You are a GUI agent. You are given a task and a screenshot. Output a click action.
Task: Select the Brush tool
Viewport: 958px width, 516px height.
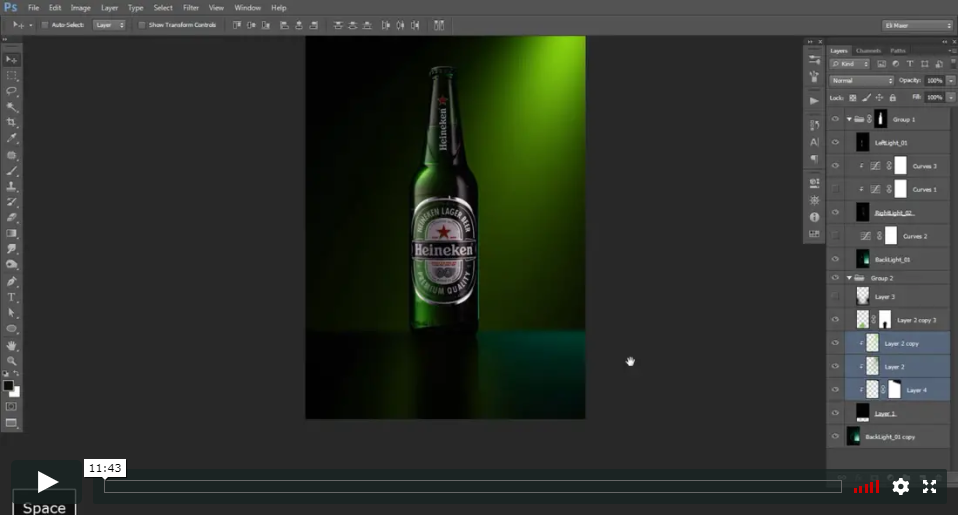[x=12, y=171]
